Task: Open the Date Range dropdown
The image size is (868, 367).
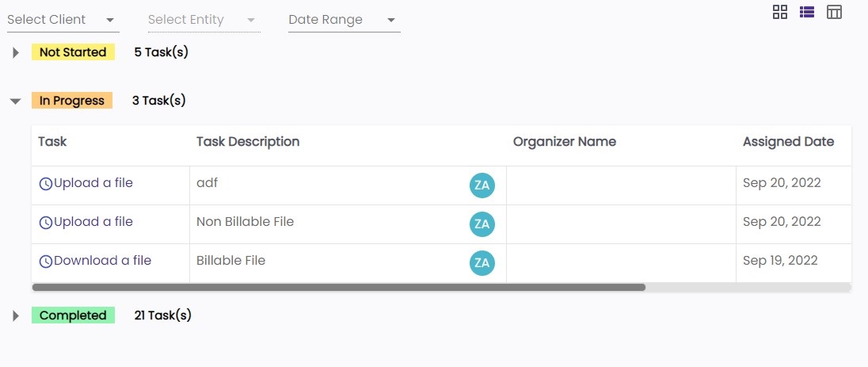Action: (344, 20)
